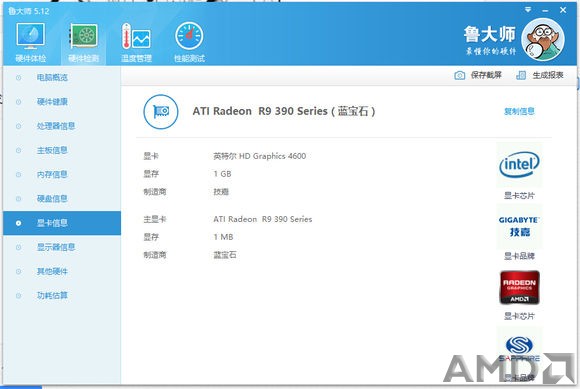Click the graphics card circle icon
Screen dimensions: 580x389
click(161, 111)
